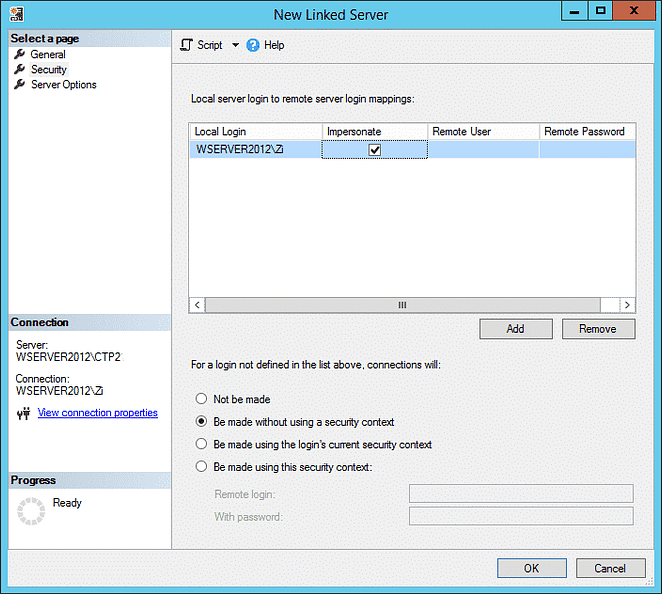Open the General page
The image size is (662, 594).
pyautogui.click(x=48, y=54)
